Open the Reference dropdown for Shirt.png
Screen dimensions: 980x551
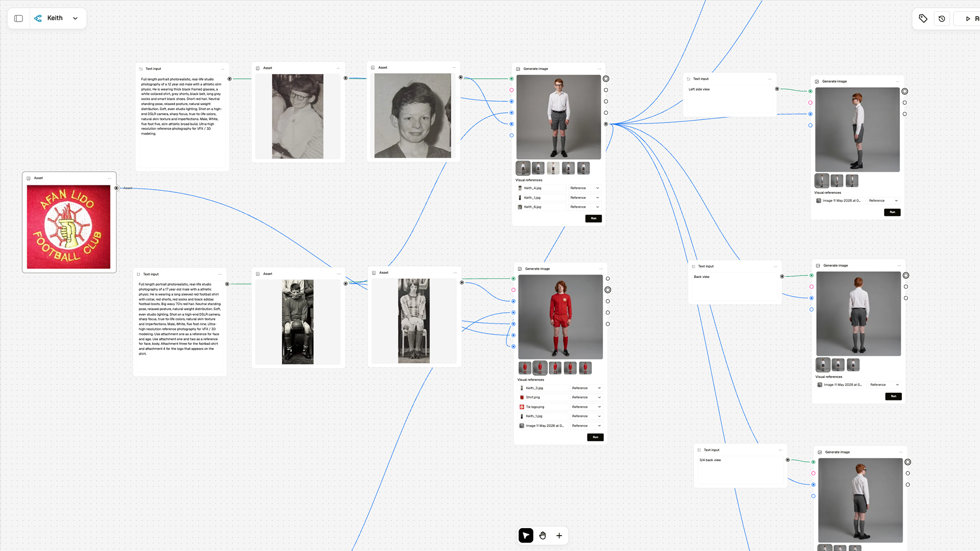[x=586, y=397]
